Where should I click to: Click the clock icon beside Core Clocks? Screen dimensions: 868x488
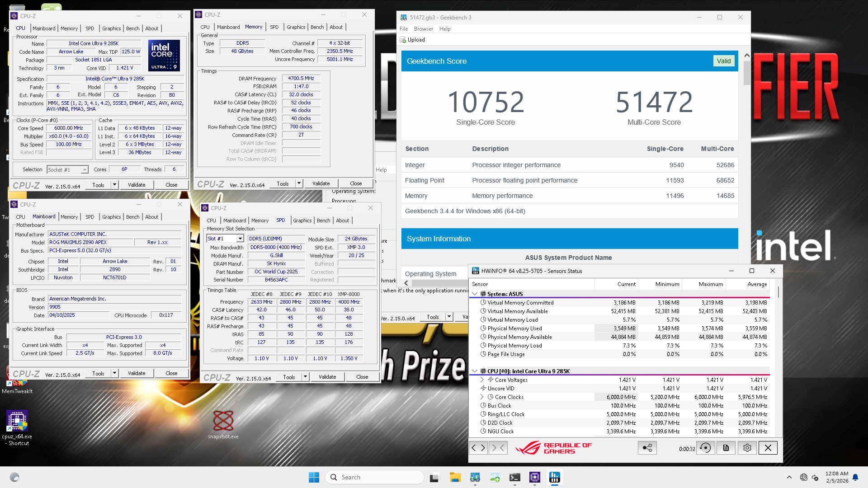click(x=491, y=397)
